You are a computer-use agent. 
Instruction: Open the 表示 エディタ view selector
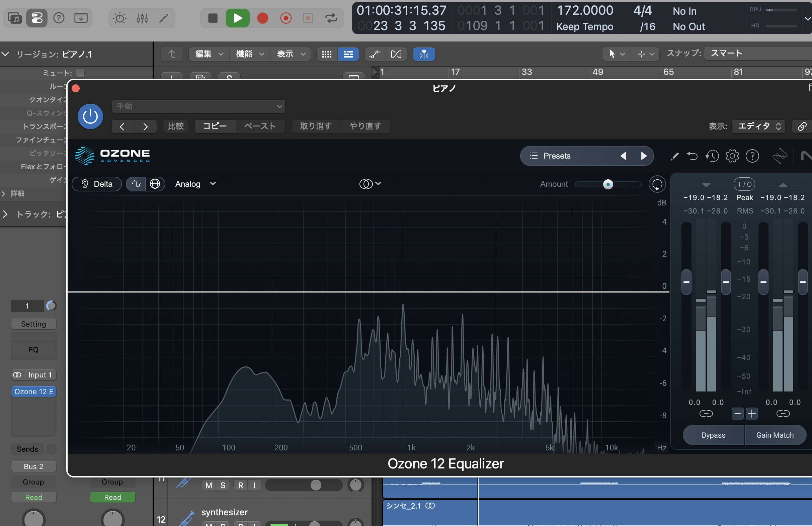point(759,126)
